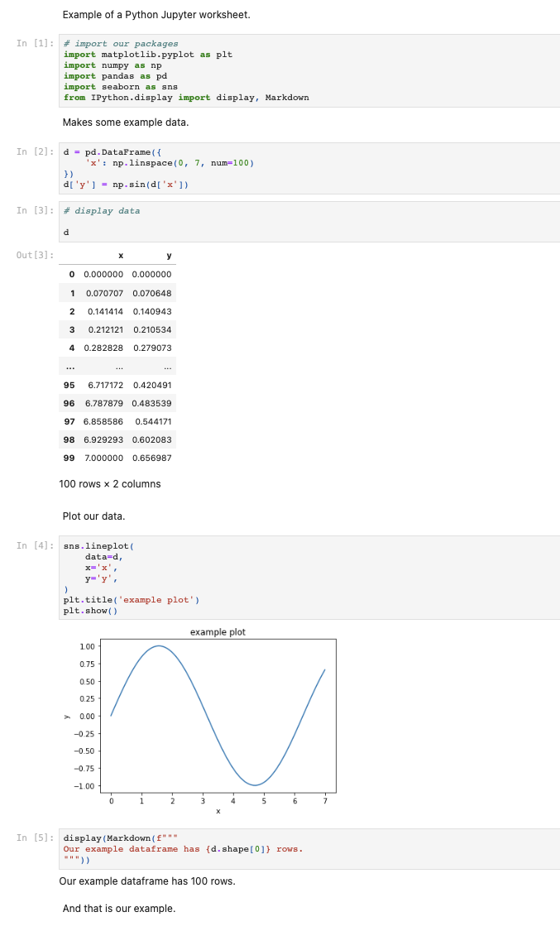Click the x-axis tick label 7
Screen dimensions: 560x936
pos(325,801)
